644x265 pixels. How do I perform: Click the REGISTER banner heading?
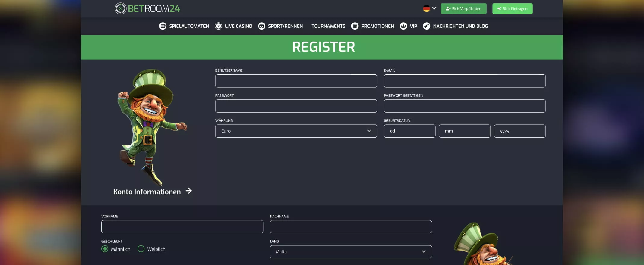[x=324, y=47]
